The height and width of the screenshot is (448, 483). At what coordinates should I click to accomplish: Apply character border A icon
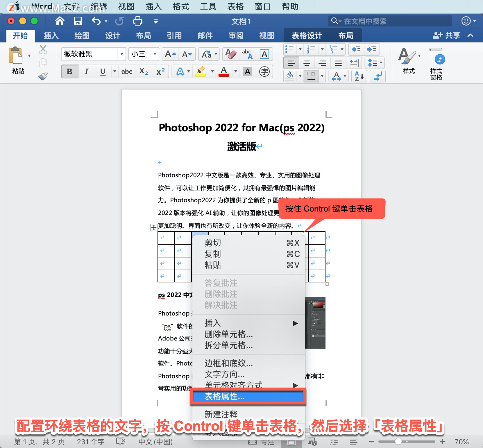click(264, 54)
